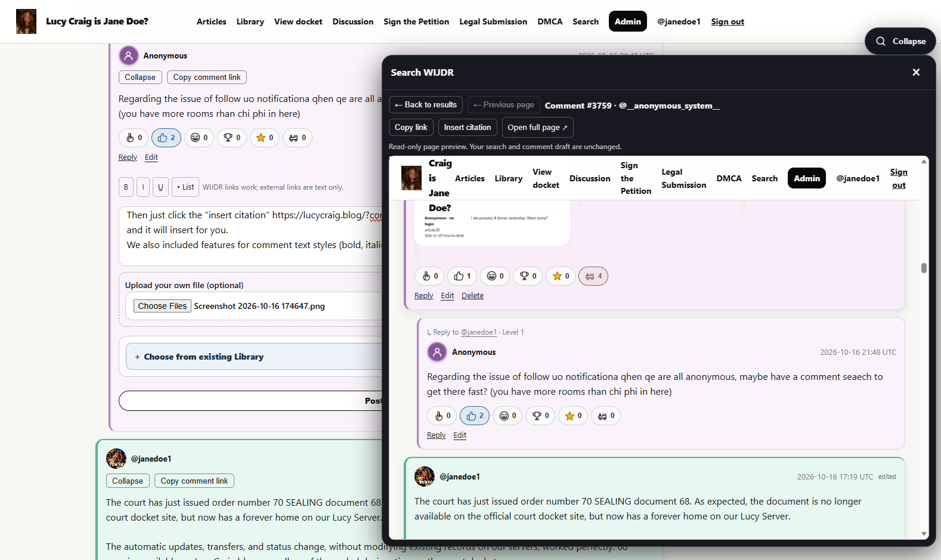
Task: Click trophy reaction on main page Anonymous comment
Action: (232, 138)
